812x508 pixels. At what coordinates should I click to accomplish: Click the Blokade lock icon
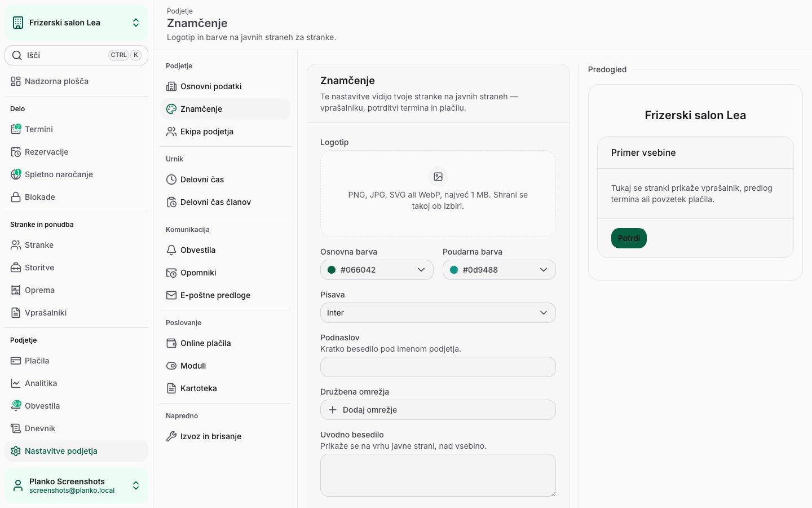point(16,197)
